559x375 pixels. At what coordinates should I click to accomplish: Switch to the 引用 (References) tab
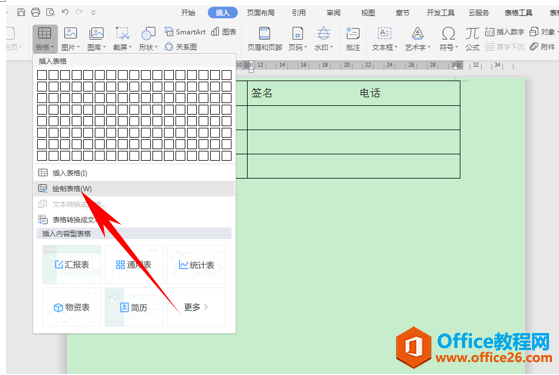tap(298, 13)
